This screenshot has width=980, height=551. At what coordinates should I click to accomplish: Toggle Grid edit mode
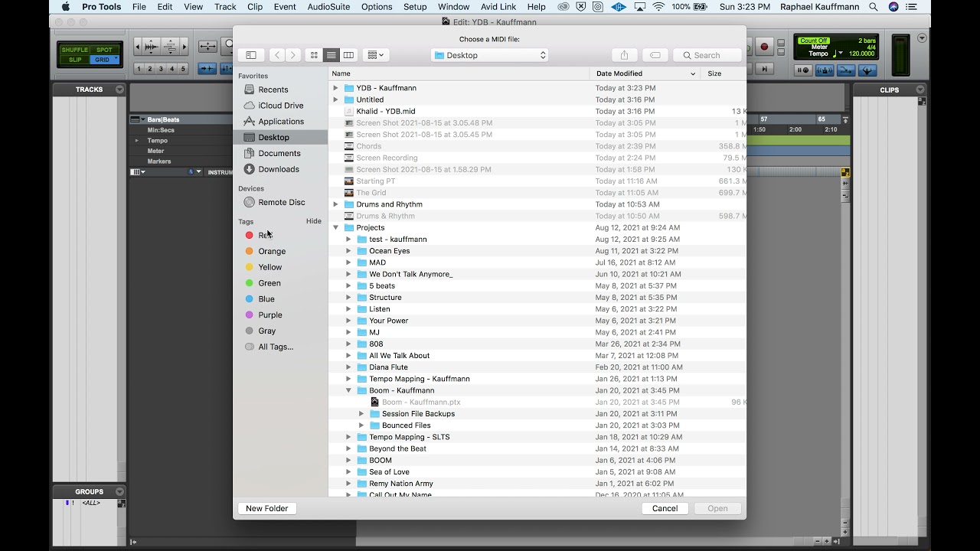click(105, 60)
